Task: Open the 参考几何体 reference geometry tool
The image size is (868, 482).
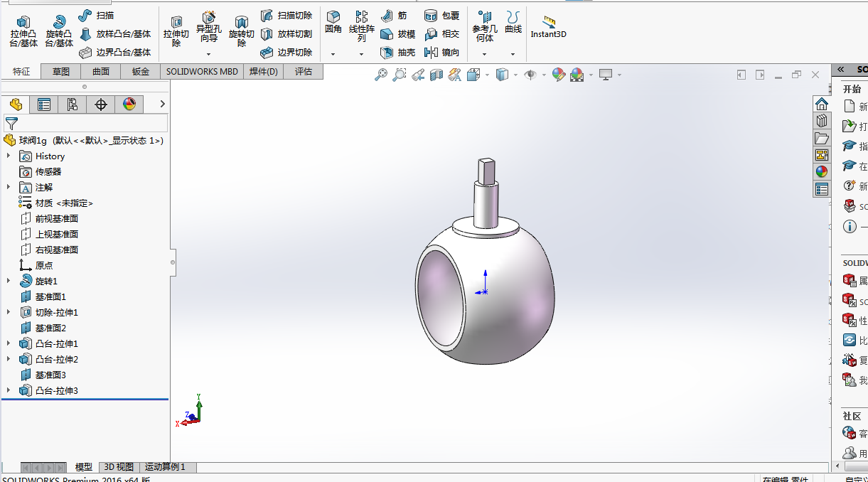Action: click(x=485, y=26)
